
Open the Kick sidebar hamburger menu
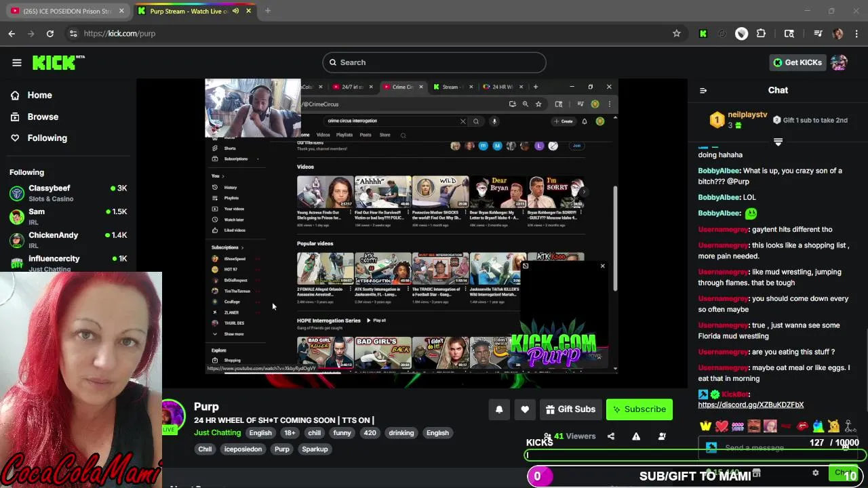(x=17, y=62)
